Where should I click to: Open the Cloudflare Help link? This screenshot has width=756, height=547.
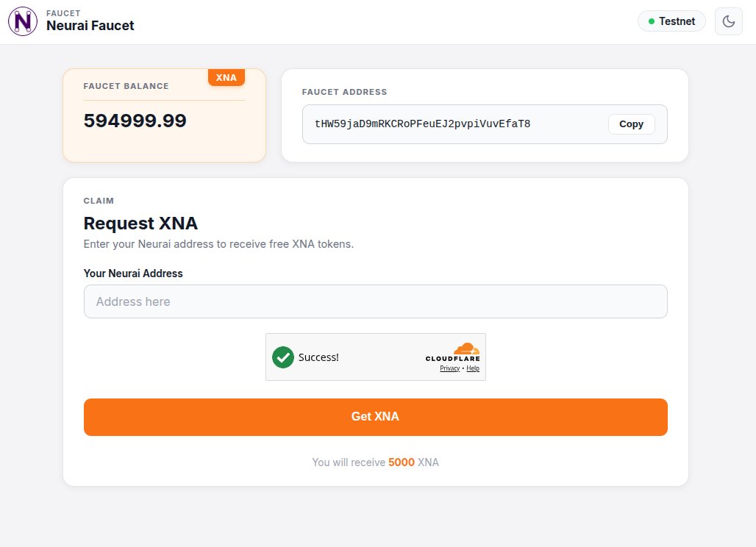pos(473,368)
